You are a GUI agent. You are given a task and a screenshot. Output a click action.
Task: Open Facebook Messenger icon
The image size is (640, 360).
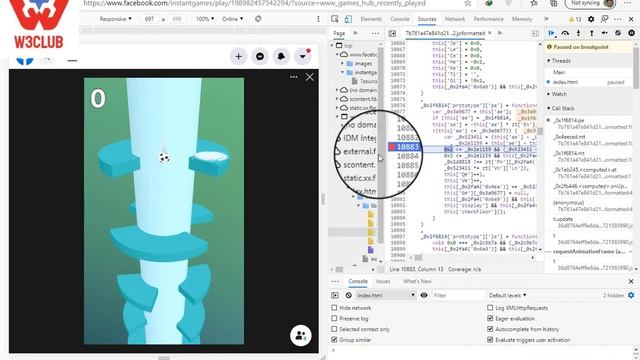(x=260, y=57)
